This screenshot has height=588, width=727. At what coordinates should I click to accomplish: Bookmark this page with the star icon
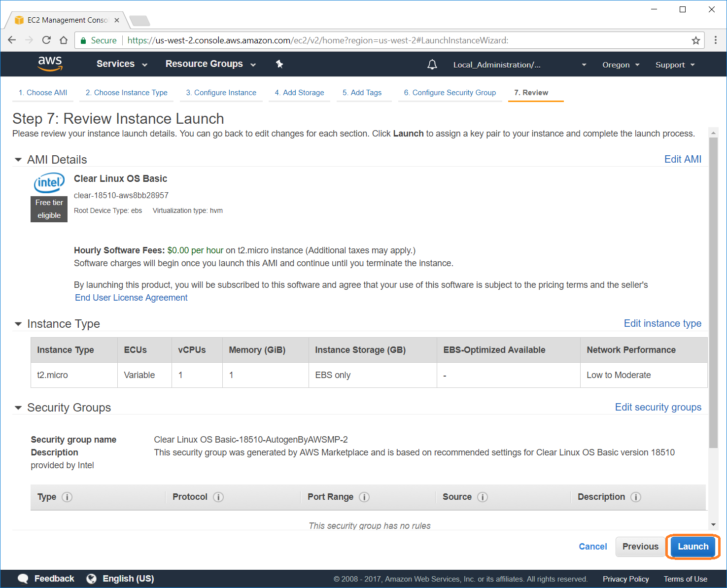[696, 40]
